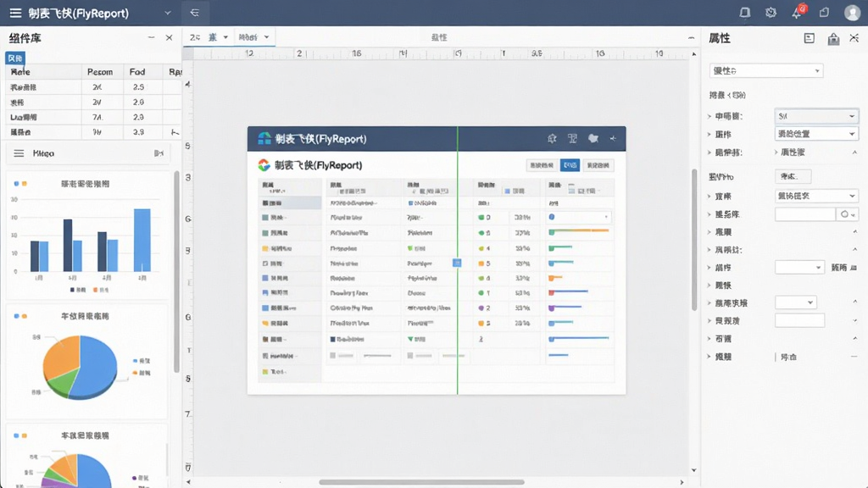Image resolution: width=868 pixels, height=488 pixels.
Task: Click the copy window icon beside the avatar
Action: coord(824,13)
